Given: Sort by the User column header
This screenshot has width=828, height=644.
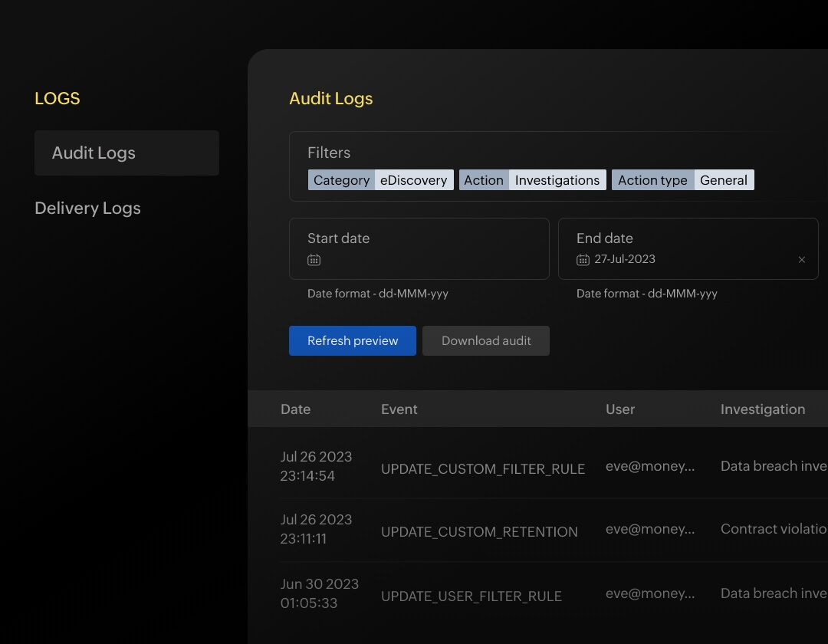Looking at the screenshot, I should coord(619,409).
